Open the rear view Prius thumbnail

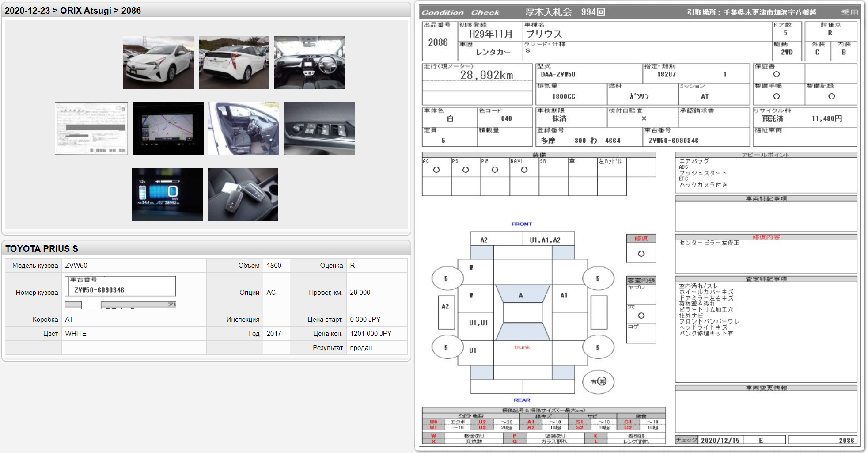pyautogui.click(x=234, y=62)
